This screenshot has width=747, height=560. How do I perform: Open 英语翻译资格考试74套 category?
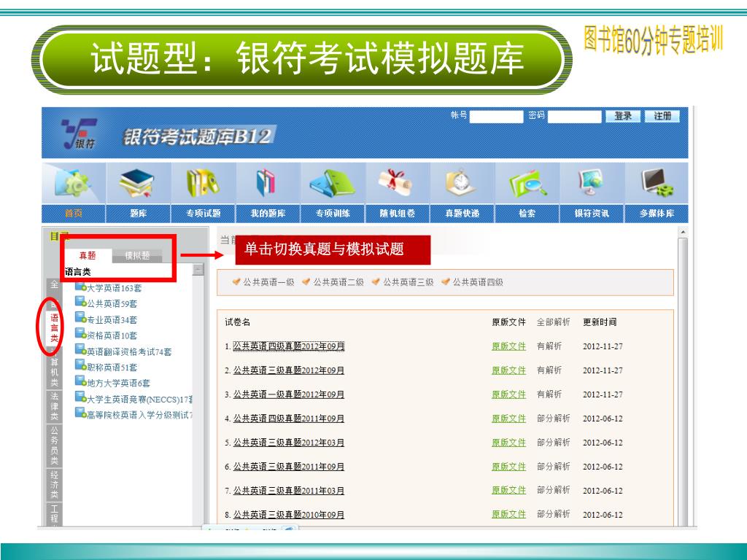click(x=128, y=351)
